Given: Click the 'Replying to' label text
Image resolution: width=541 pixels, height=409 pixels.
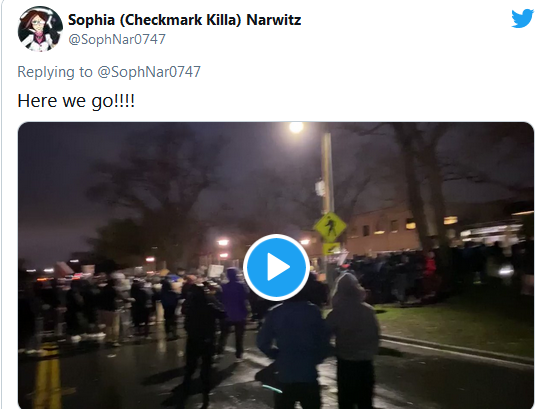Looking at the screenshot, I should point(55,72).
